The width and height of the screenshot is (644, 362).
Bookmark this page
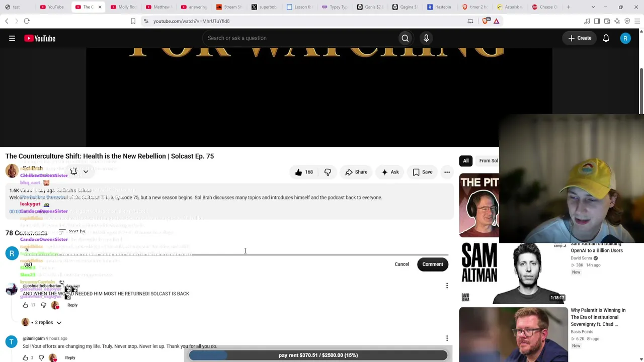point(133,21)
